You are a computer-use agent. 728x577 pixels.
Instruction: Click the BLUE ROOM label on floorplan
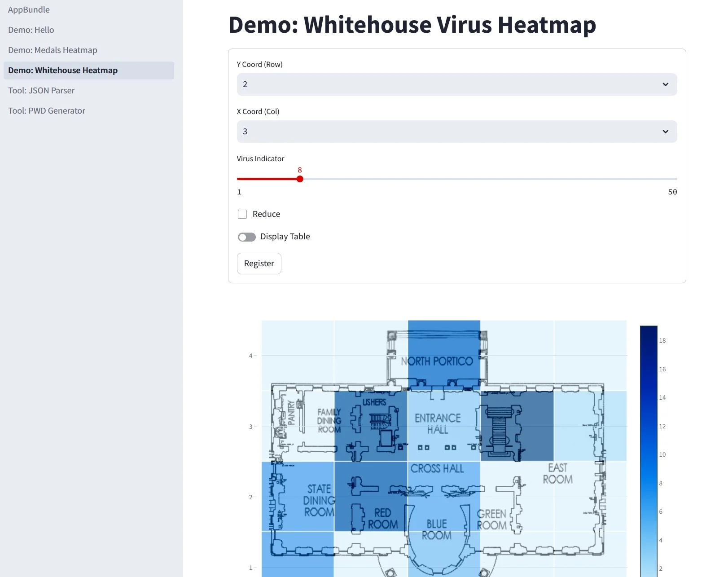tap(437, 530)
